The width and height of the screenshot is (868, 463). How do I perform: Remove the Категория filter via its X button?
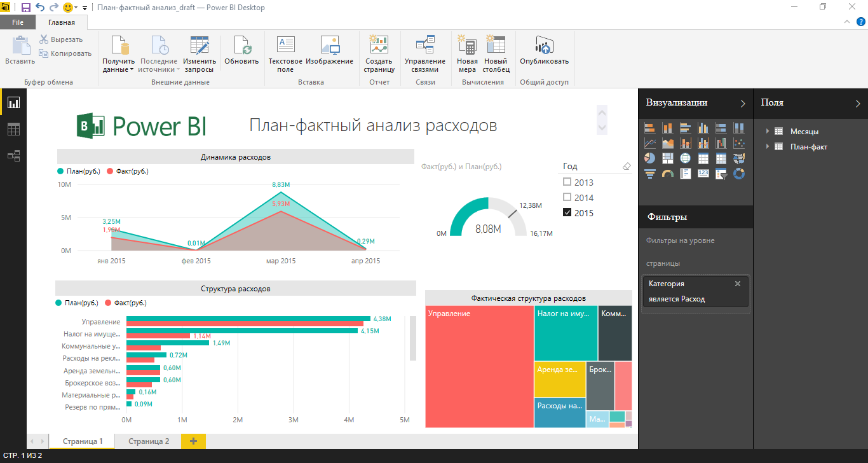(x=738, y=284)
